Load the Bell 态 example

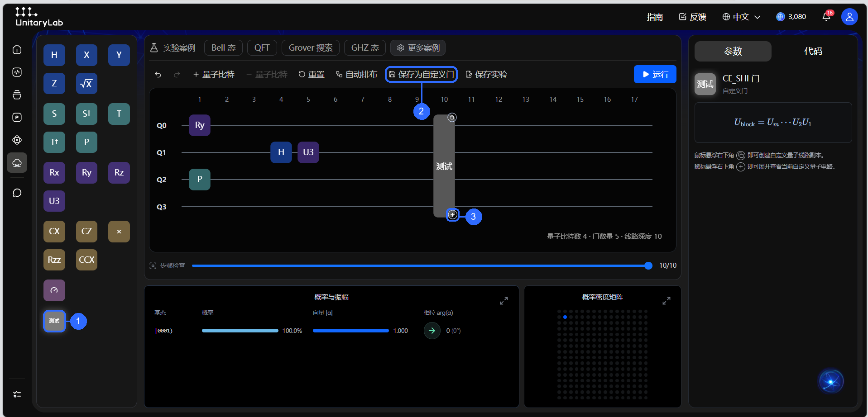(x=223, y=48)
